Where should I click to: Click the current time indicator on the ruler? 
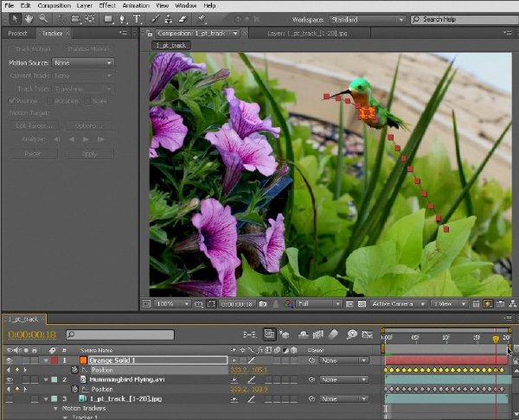[x=496, y=339]
